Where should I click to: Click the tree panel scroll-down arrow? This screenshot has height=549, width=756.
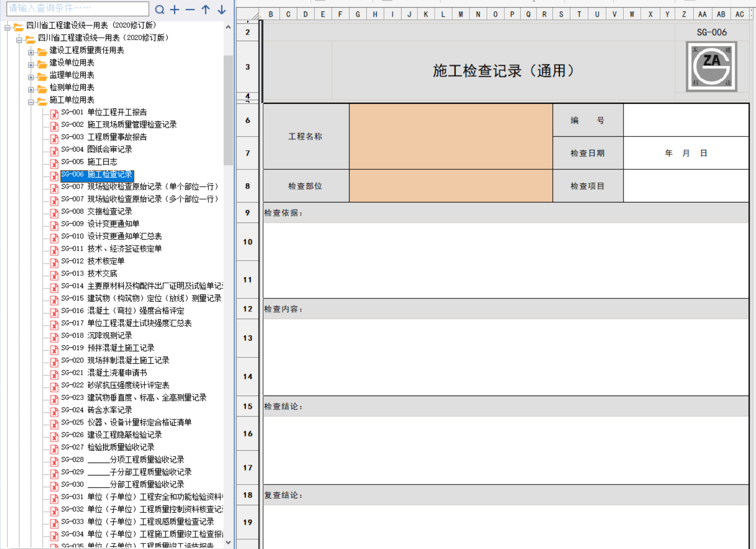coord(228,543)
